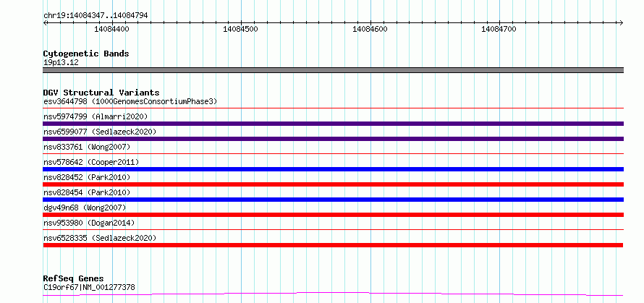The image size is (644, 303).
Task: Click the right arrow of the ruler
Action: (621, 23)
